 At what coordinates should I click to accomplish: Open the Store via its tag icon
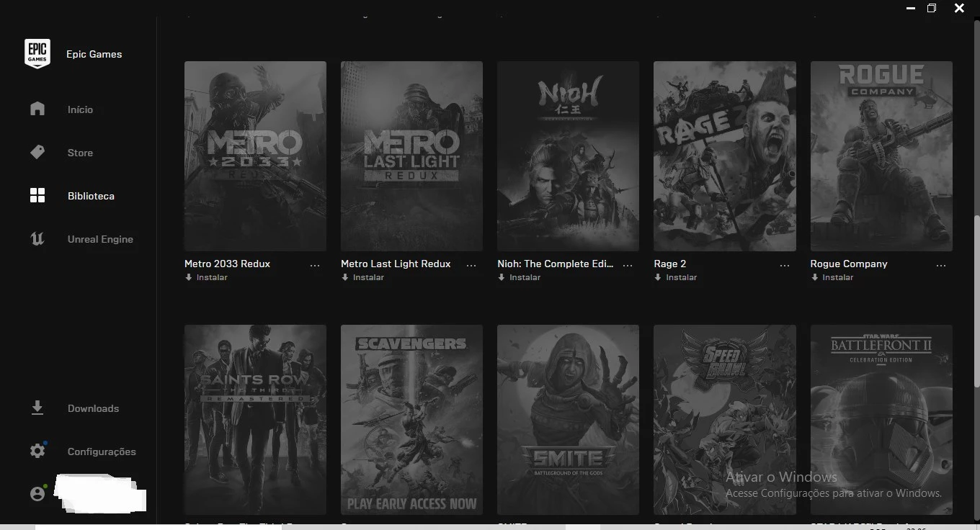[37, 153]
